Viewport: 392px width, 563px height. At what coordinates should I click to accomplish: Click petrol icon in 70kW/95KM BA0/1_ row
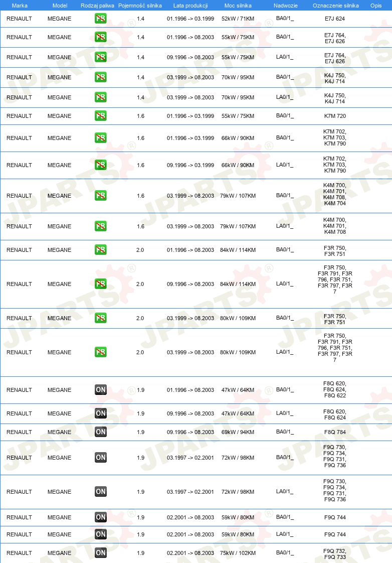[x=100, y=77]
